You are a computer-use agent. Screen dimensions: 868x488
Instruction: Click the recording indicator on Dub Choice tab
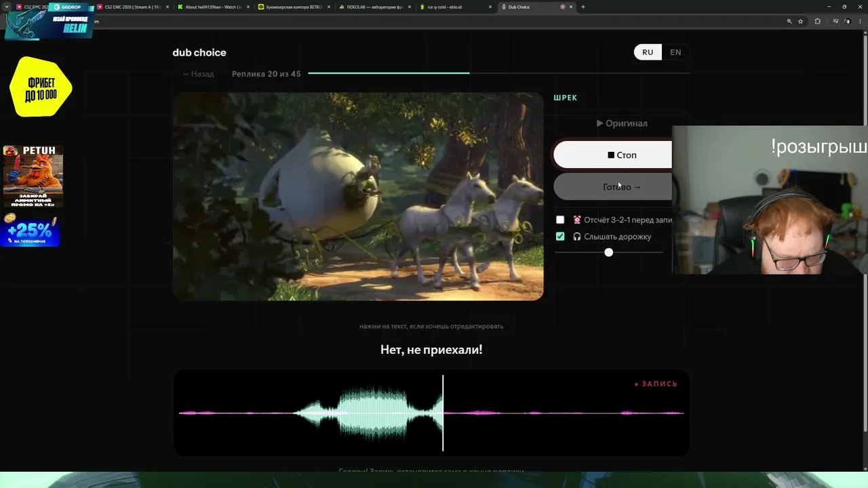[x=562, y=7]
